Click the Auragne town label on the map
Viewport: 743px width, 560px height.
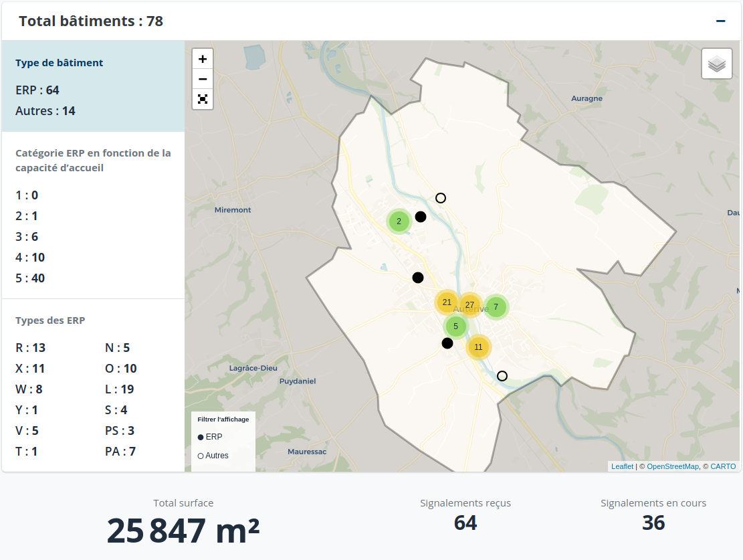(587, 98)
